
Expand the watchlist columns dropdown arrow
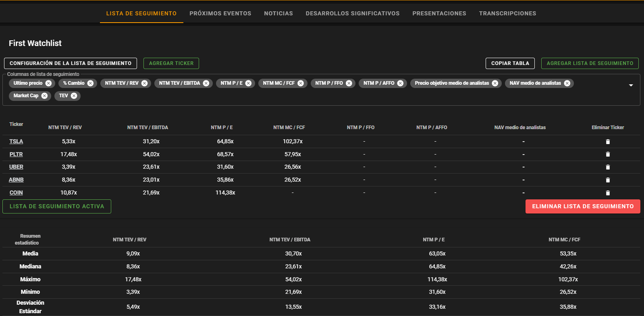[x=631, y=85]
